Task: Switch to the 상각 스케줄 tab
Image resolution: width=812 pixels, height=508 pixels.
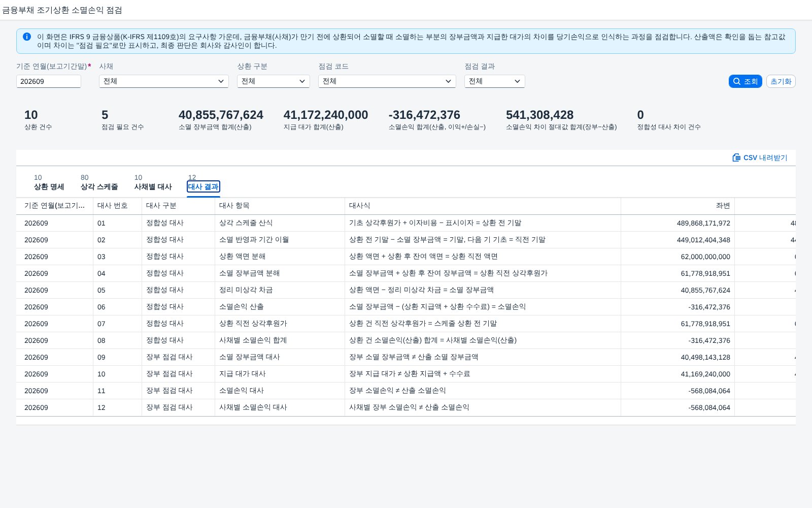Action: coord(99,186)
